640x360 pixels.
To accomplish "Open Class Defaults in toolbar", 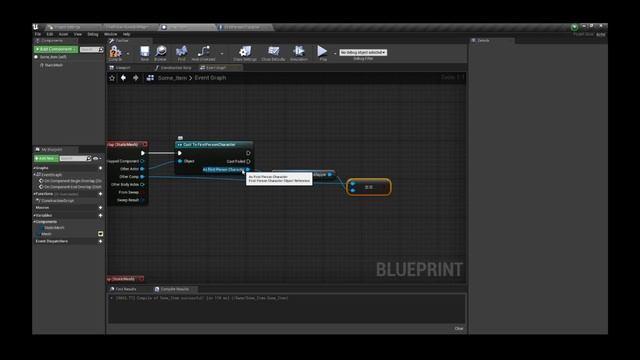I will [273, 53].
